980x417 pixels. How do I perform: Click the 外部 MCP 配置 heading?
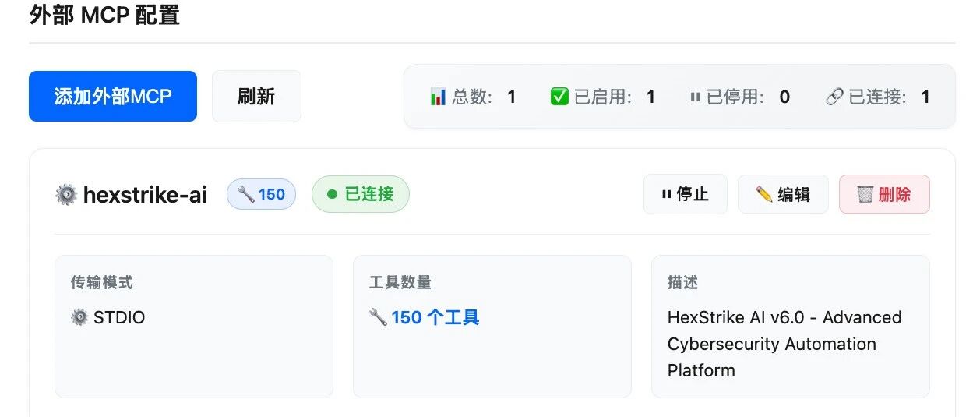[104, 15]
